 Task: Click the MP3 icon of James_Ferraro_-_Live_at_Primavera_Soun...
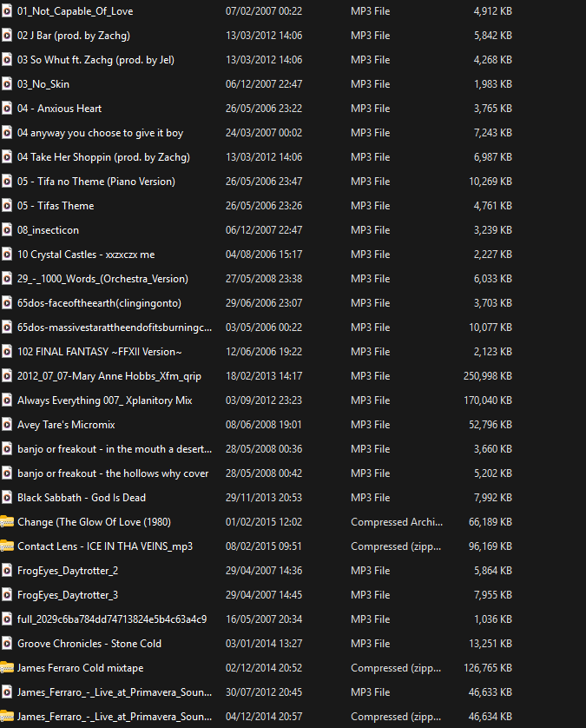pos(7,692)
